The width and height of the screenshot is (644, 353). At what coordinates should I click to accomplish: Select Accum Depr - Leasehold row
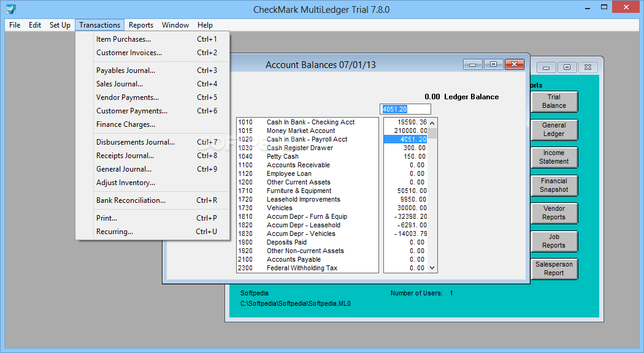(308, 226)
